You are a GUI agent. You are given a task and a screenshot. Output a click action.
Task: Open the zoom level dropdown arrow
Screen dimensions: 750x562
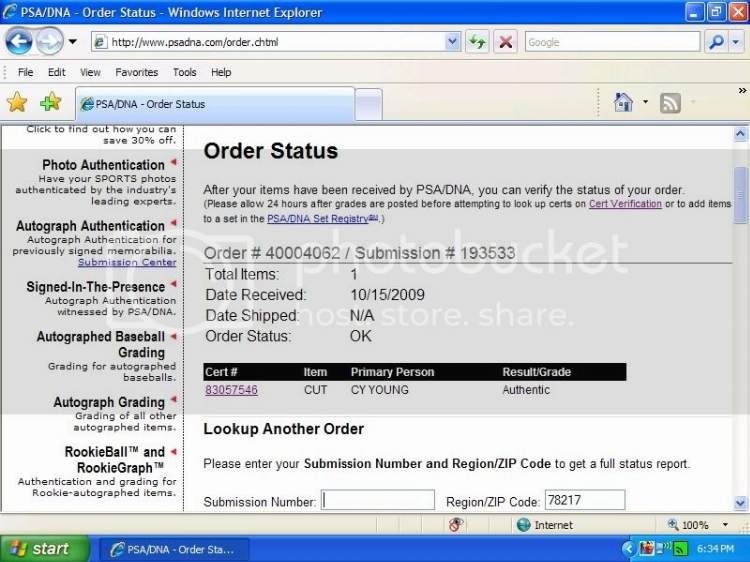725,525
